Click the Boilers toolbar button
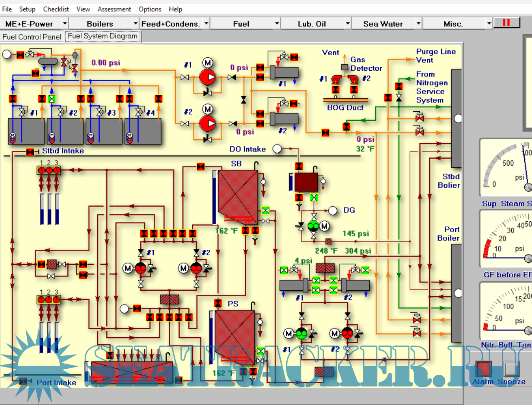The height and width of the screenshot is (405, 532). tap(100, 24)
